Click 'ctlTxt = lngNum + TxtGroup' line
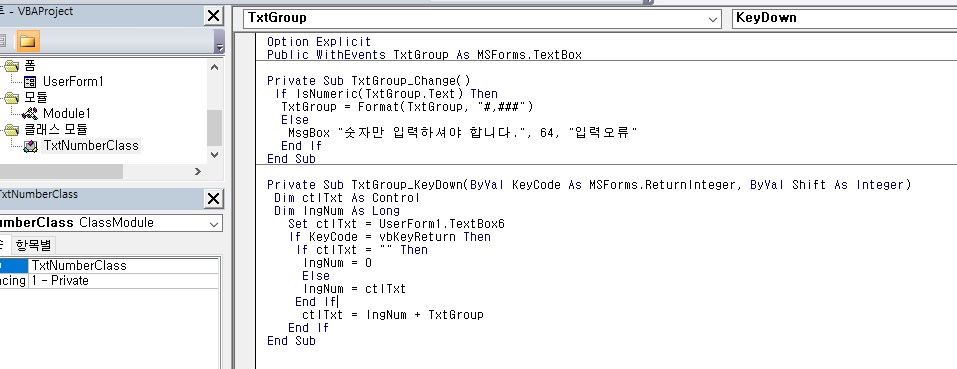957x369 pixels. pos(392,315)
